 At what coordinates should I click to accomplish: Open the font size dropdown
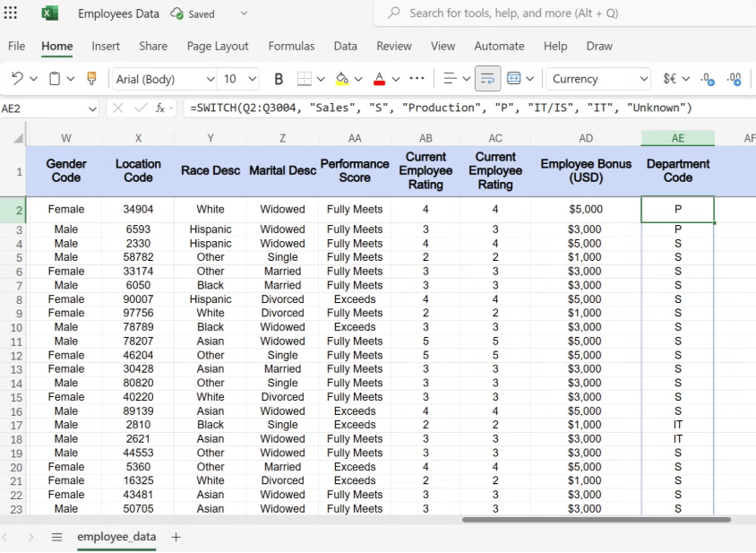[x=253, y=79]
